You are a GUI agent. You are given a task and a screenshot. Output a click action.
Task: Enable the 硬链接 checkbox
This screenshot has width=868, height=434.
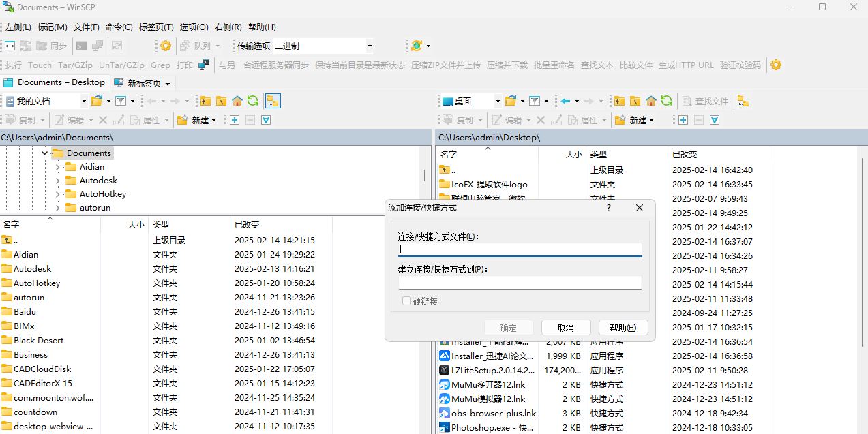point(406,300)
